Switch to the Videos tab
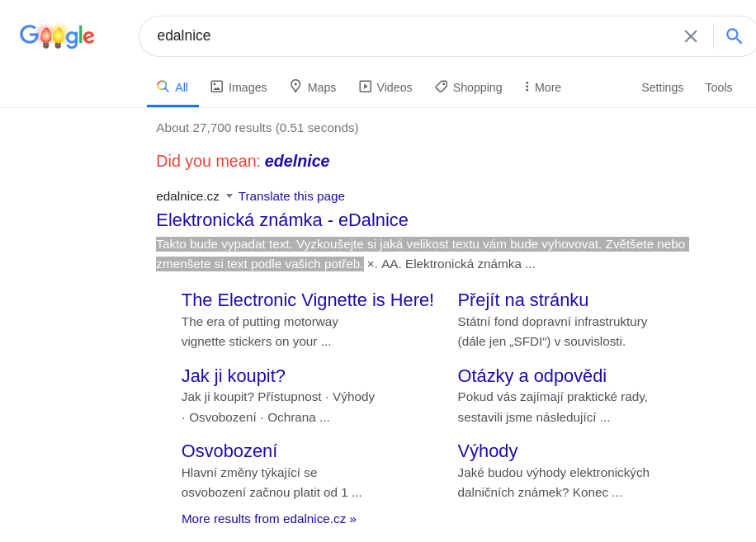The height and width of the screenshot is (542, 756). click(385, 87)
